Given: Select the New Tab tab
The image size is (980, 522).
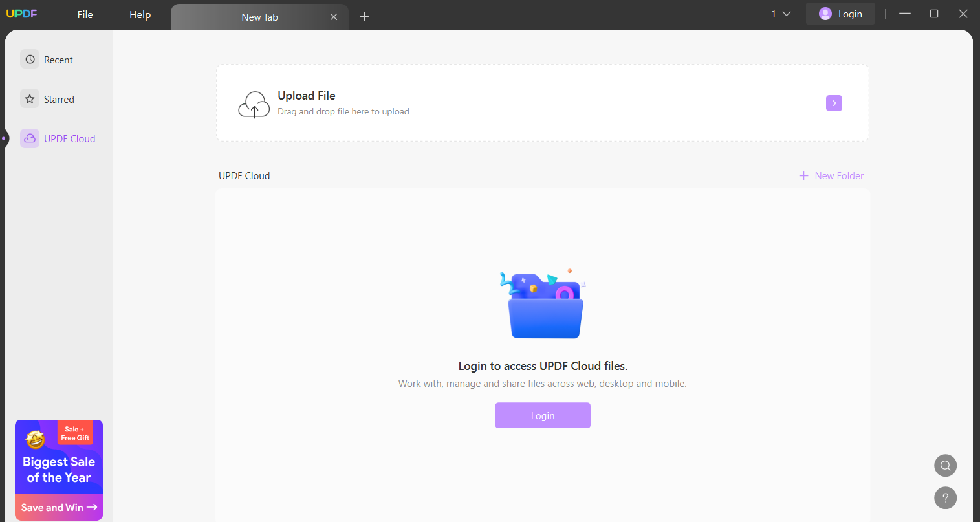Looking at the screenshot, I should coord(259,17).
